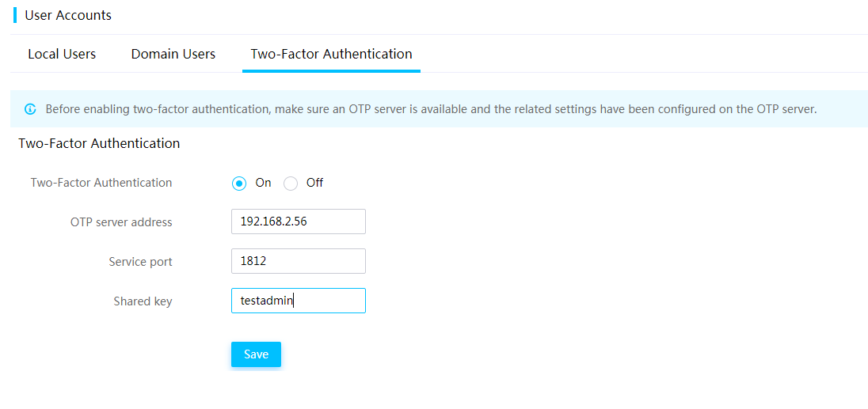Click the "Shared key" field label

(x=143, y=301)
